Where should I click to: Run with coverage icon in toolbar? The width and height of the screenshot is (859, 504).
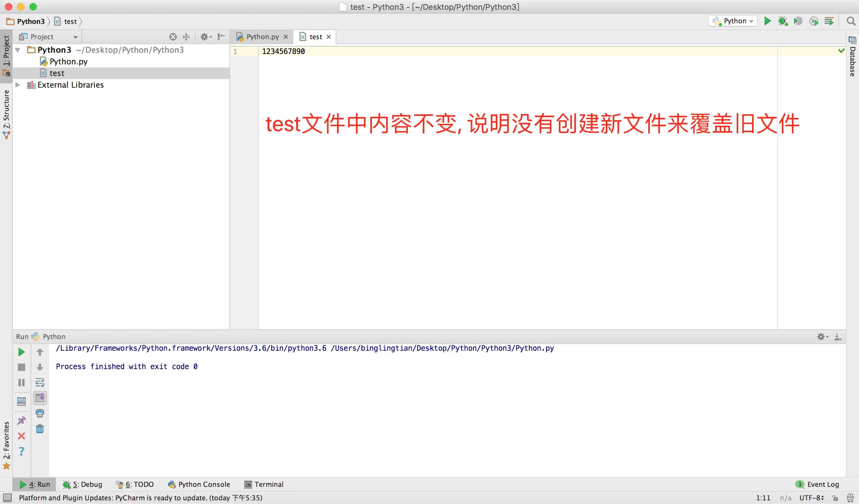(798, 21)
